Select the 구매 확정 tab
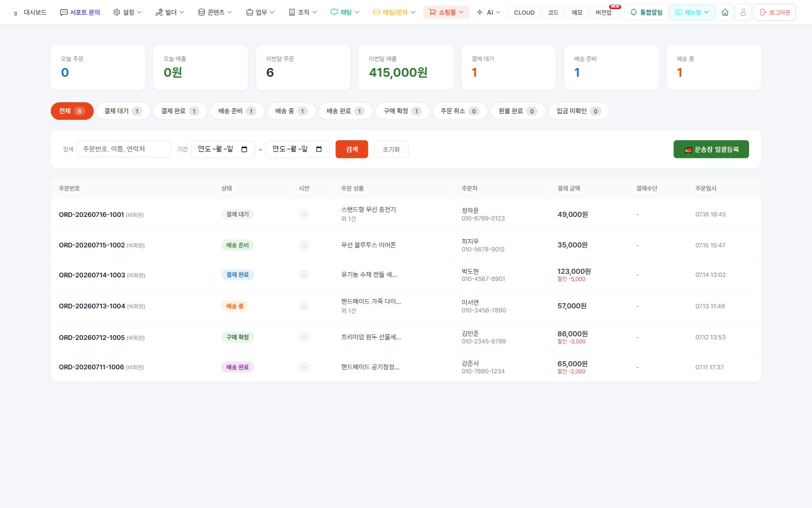This screenshot has height=508, width=812. (402, 111)
